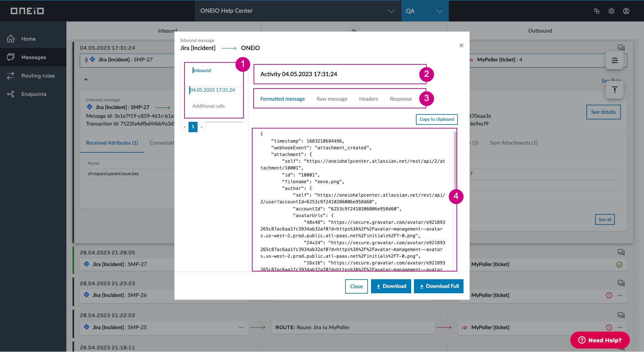The height and width of the screenshot is (352, 644).
Task: Expand the ONEIO Help Center dropdown
Action: coord(298,11)
